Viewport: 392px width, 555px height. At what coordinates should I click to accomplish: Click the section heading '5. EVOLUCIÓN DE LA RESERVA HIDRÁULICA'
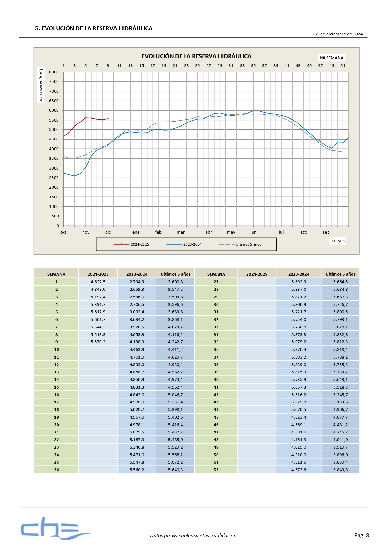click(x=94, y=28)
